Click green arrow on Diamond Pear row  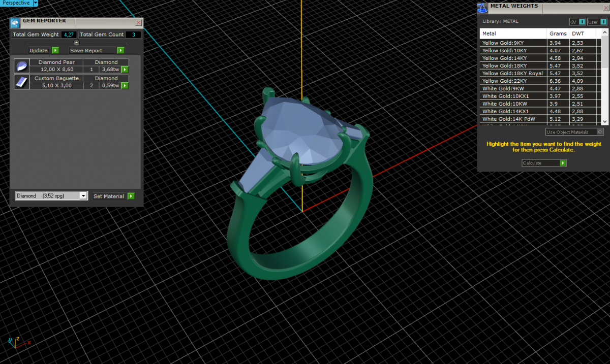125,70
